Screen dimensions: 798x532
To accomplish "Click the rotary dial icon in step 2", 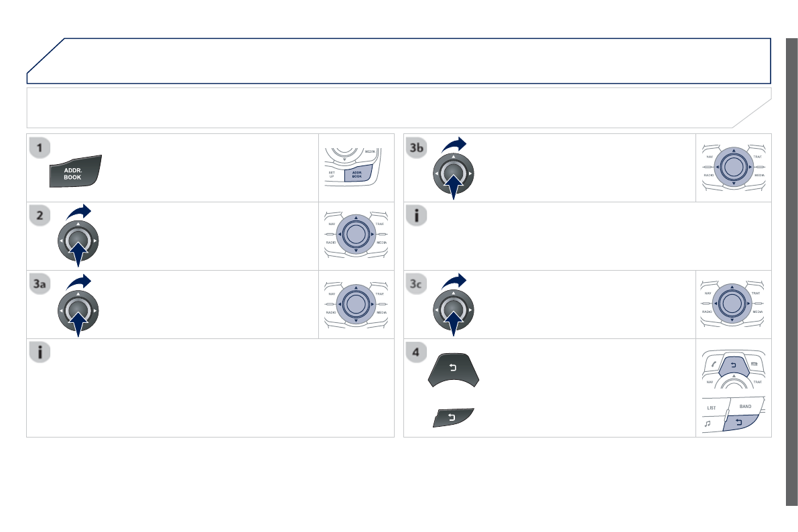I will coord(78,240).
